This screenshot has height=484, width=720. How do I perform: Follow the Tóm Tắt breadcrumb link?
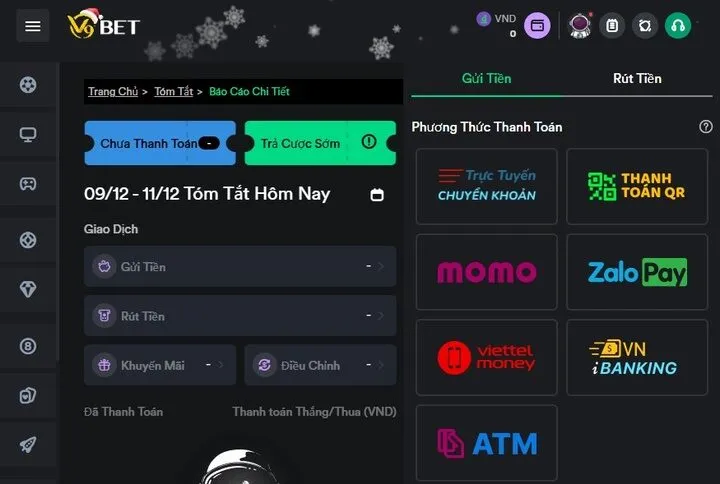[174, 91]
